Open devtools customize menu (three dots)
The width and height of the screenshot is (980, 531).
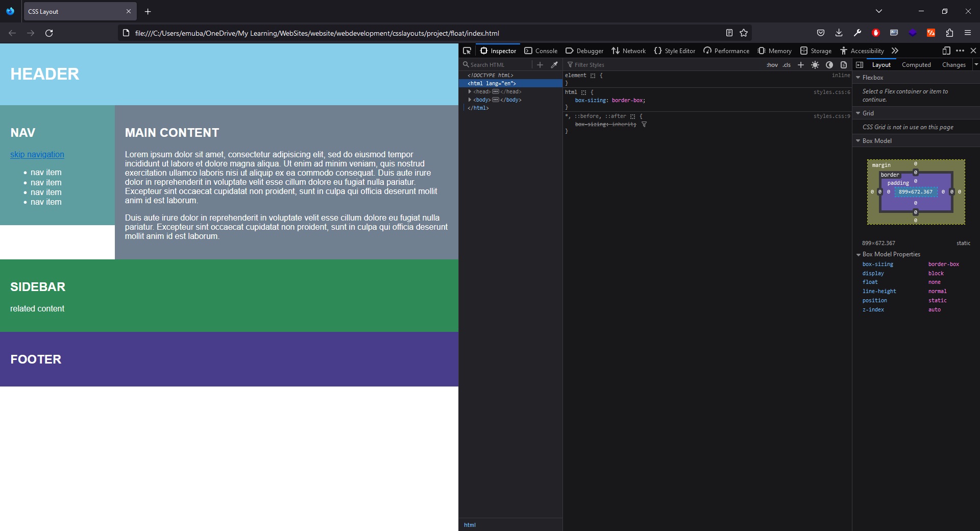pos(960,51)
